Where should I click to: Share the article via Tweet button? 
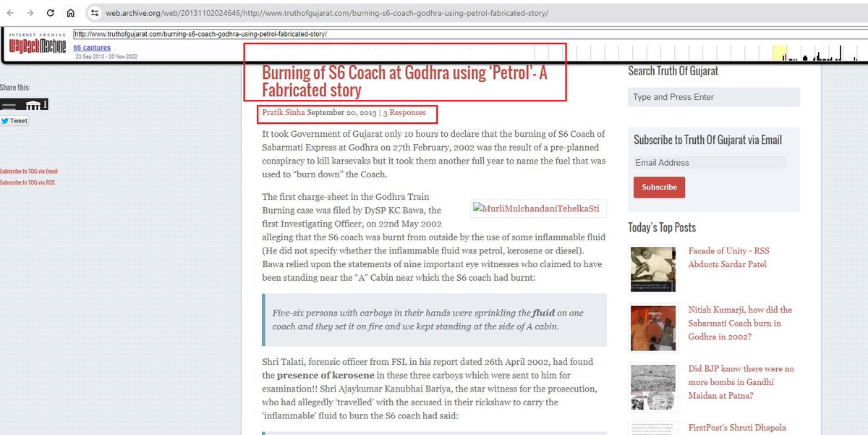tap(14, 121)
